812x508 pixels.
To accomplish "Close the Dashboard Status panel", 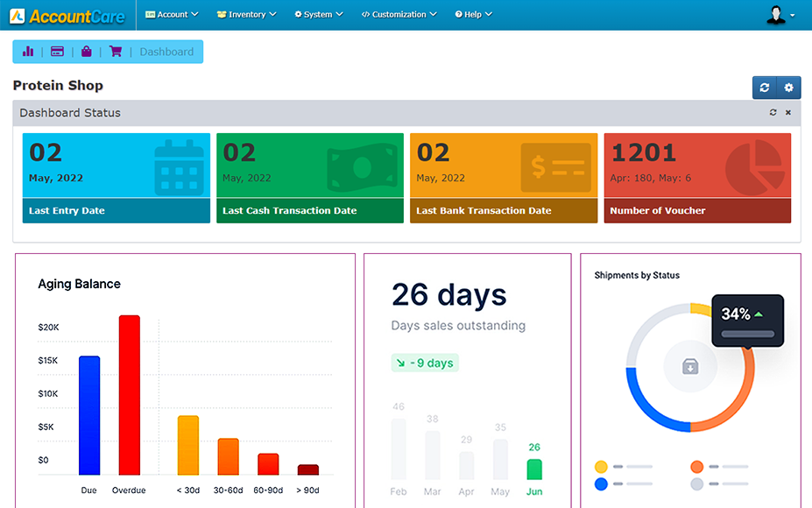I will pos(787,113).
